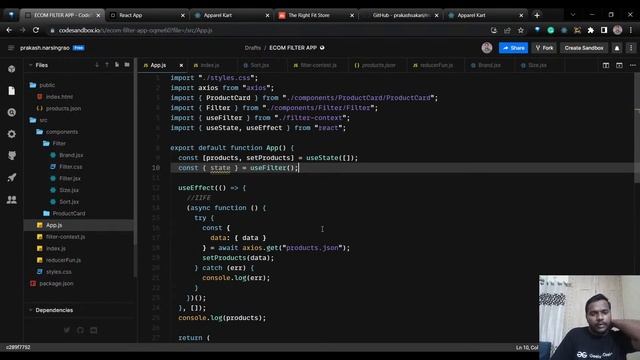Close the App.js editor tab

coord(181,65)
